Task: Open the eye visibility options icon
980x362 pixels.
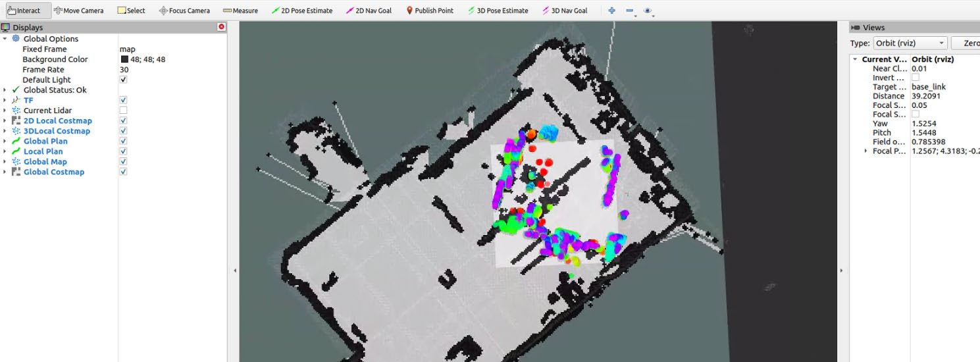Action: pyautogui.click(x=648, y=11)
